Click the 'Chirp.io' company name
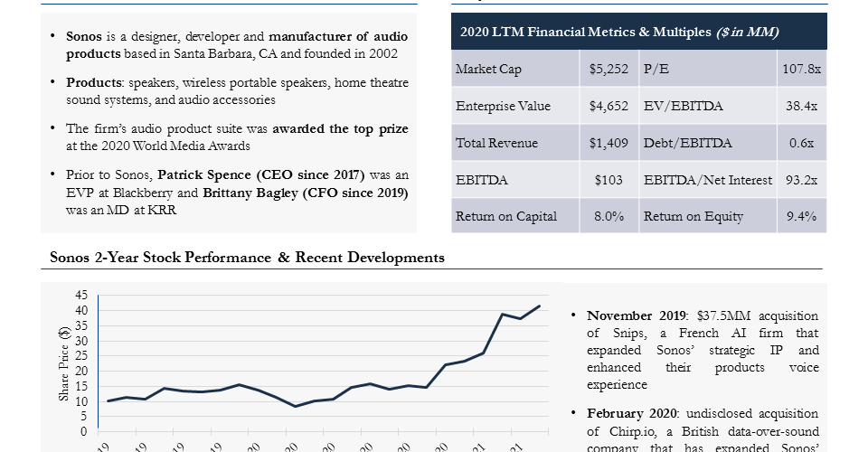This screenshot has width=868, height=452. tap(635, 431)
